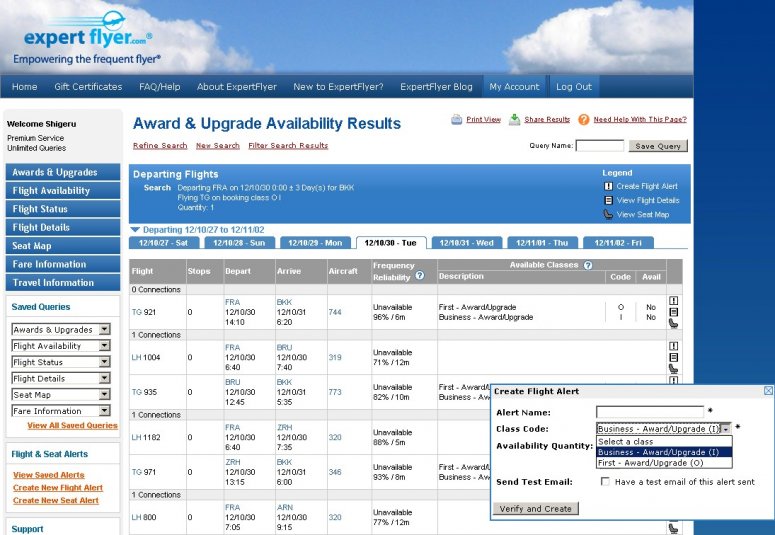Switch to the 12/11/01 - Thu tab
The height and width of the screenshot is (535, 775).
pyautogui.click(x=542, y=243)
